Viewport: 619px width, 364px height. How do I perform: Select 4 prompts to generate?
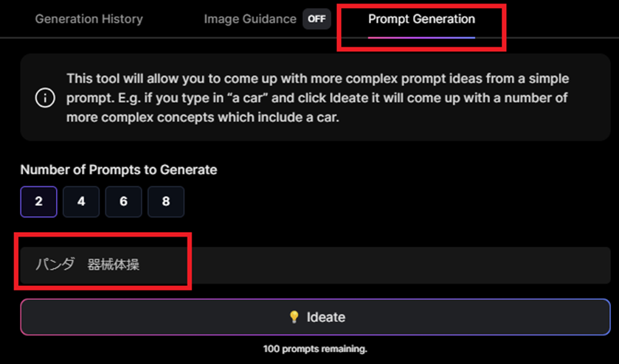81,201
